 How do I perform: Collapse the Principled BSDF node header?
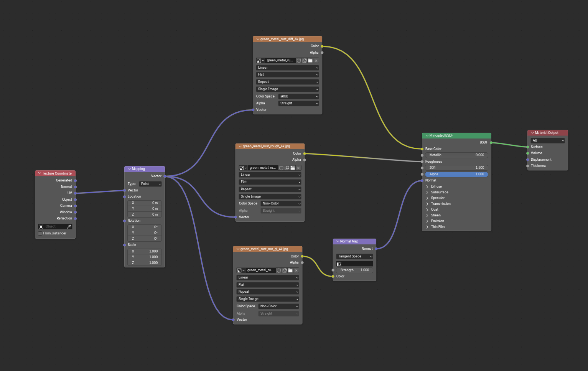(427, 135)
